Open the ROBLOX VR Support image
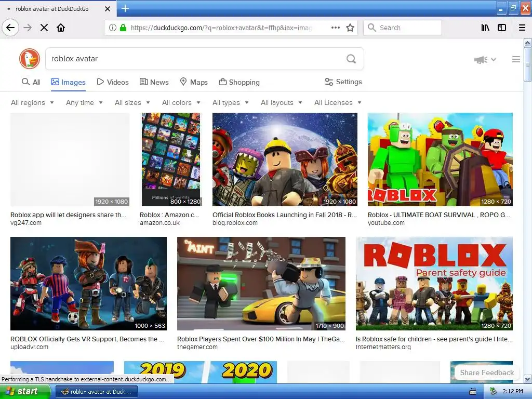 point(88,284)
